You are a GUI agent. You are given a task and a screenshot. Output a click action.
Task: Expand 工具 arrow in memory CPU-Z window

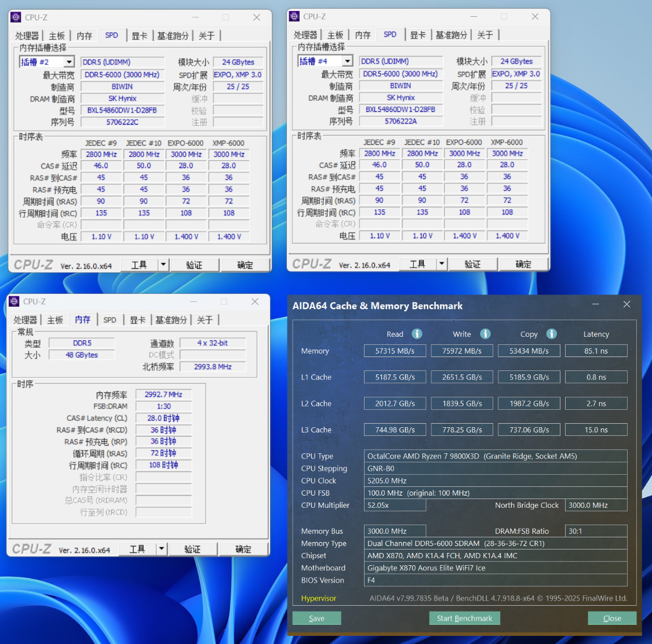pyautogui.click(x=161, y=549)
